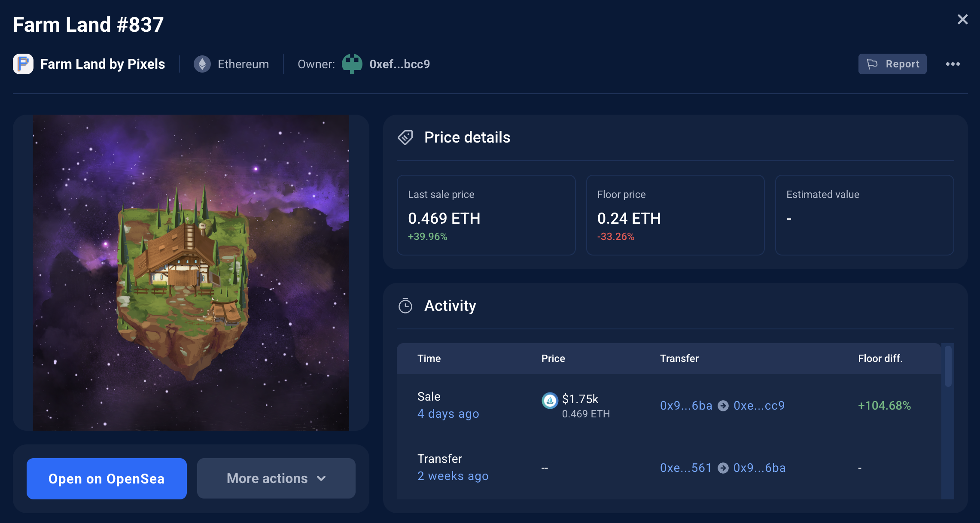This screenshot has width=980, height=523.
Task: Expand the More actions dropdown
Action: (276, 478)
